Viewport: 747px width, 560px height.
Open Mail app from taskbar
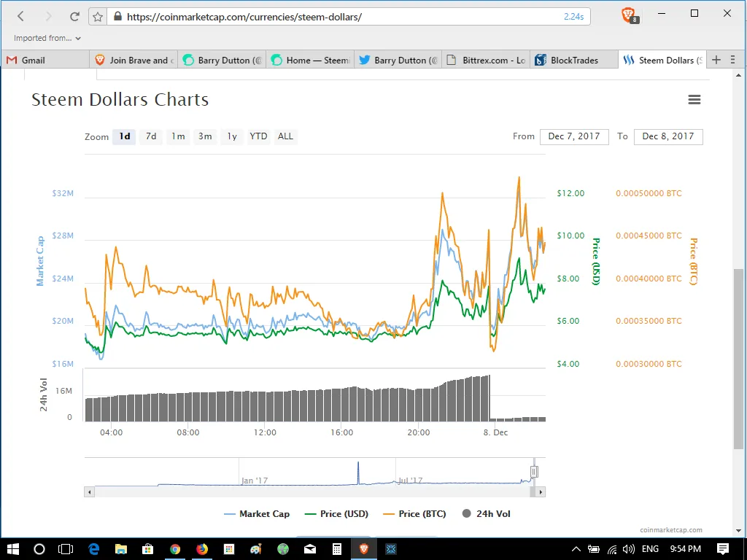coord(309,549)
